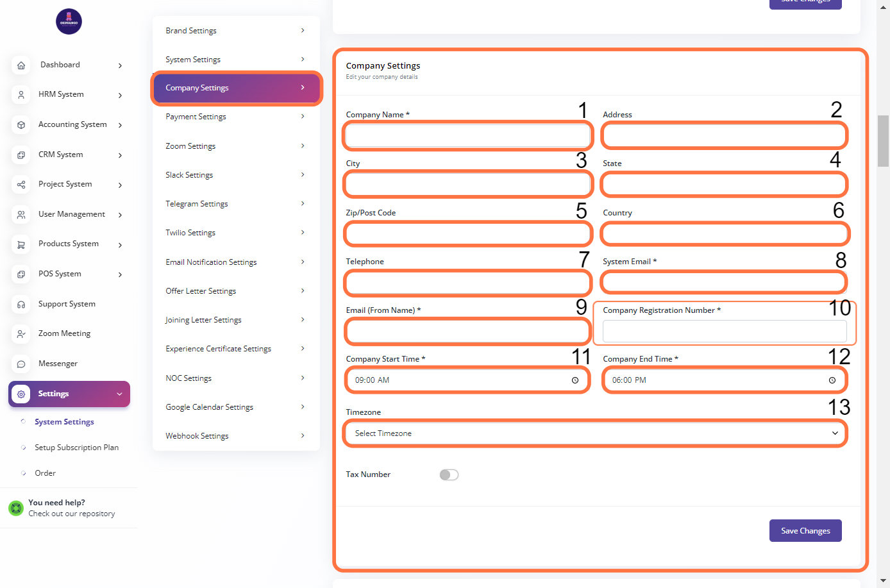Toggle the Tax Number switch
Image resolution: width=890 pixels, height=588 pixels.
pos(449,475)
